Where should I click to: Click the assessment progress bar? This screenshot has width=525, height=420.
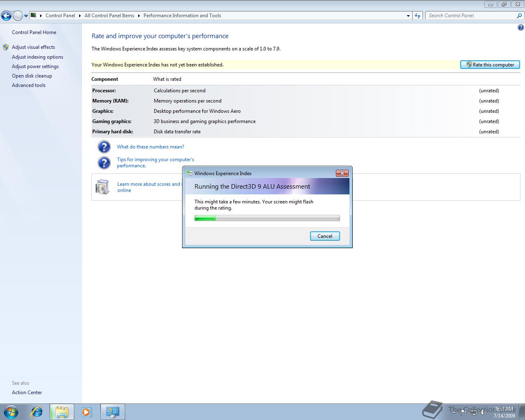[x=267, y=218]
